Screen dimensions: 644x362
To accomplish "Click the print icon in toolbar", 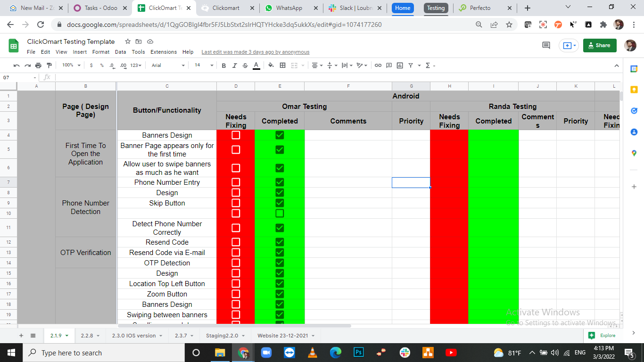I will click(38, 66).
